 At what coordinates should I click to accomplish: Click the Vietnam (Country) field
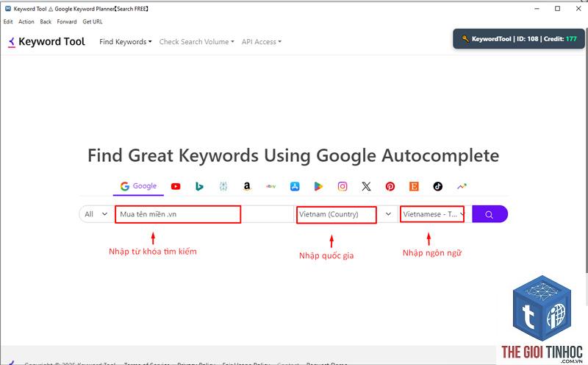(x=337, y=214)
